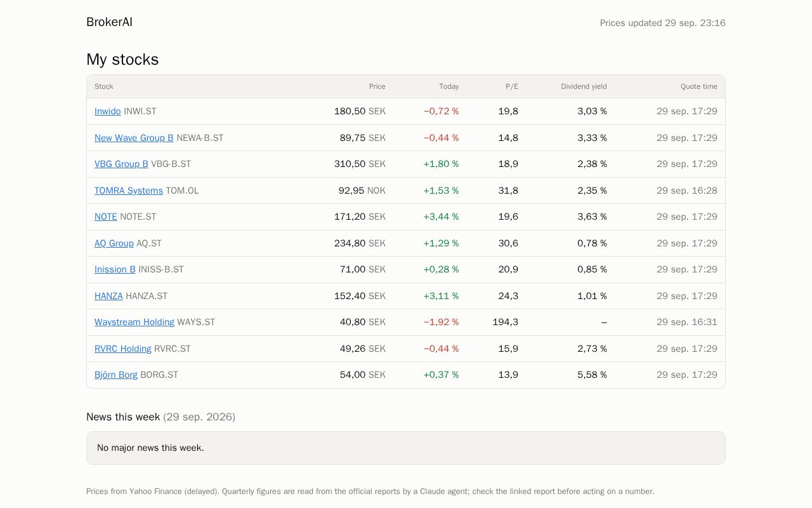Open the AQ Group link

coord(114,243)
